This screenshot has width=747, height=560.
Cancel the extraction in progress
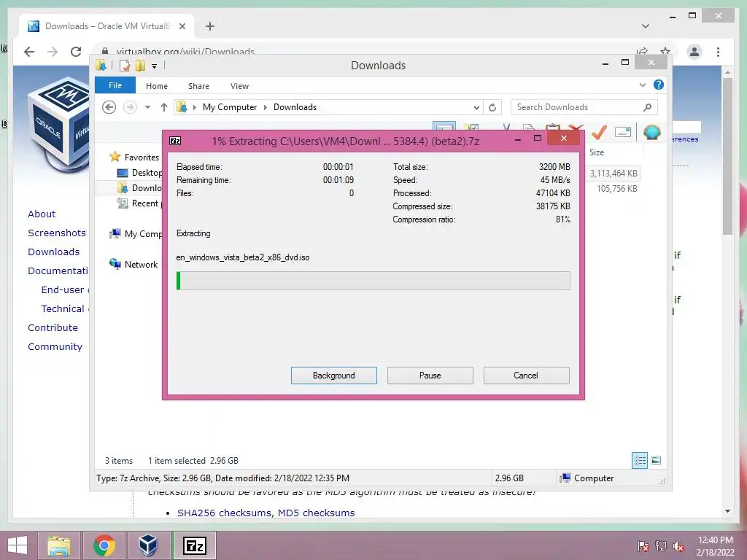526,376
